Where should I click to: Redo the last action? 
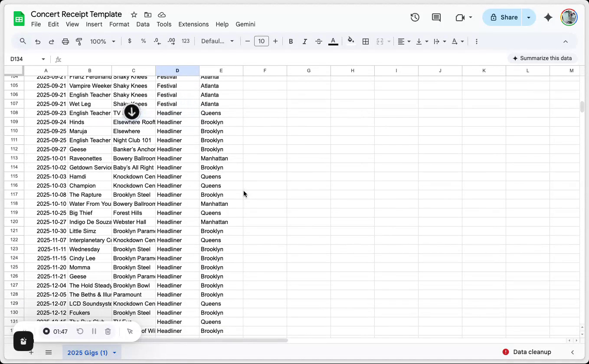tap(51, 42)
